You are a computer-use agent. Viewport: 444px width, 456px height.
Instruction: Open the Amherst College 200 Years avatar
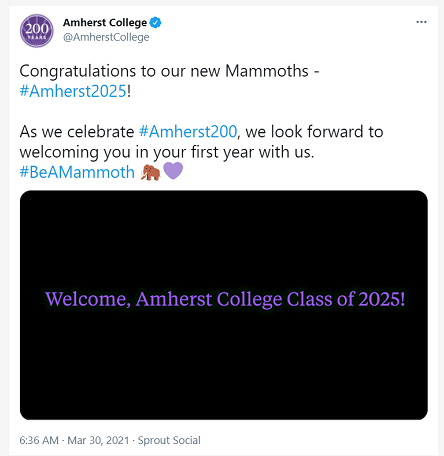point(37,30)
